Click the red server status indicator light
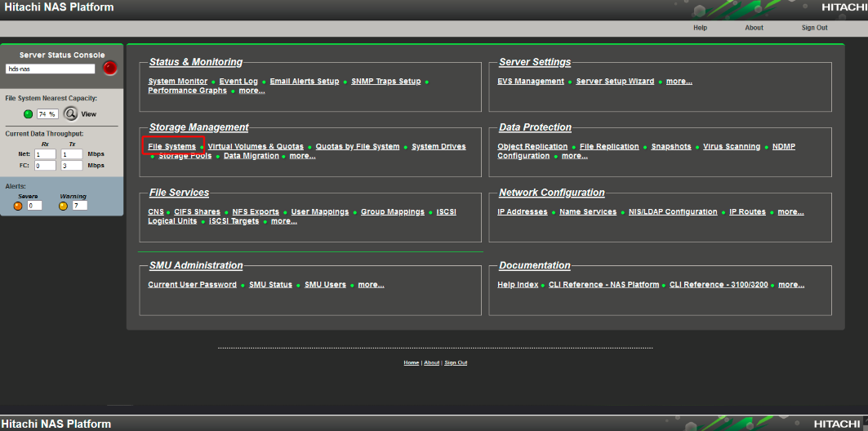868x431 pixels. click(110, 68)
